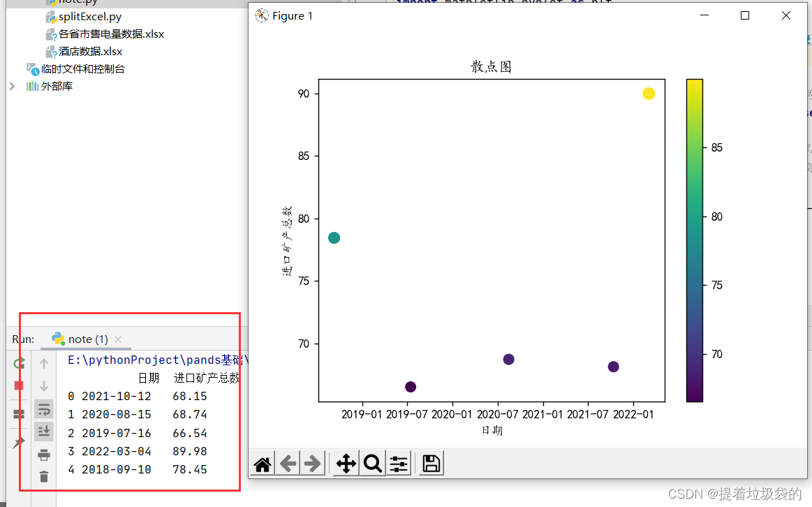Select the Pan axes tool
This screenshot has width=812, height=507.
point(346,464)
